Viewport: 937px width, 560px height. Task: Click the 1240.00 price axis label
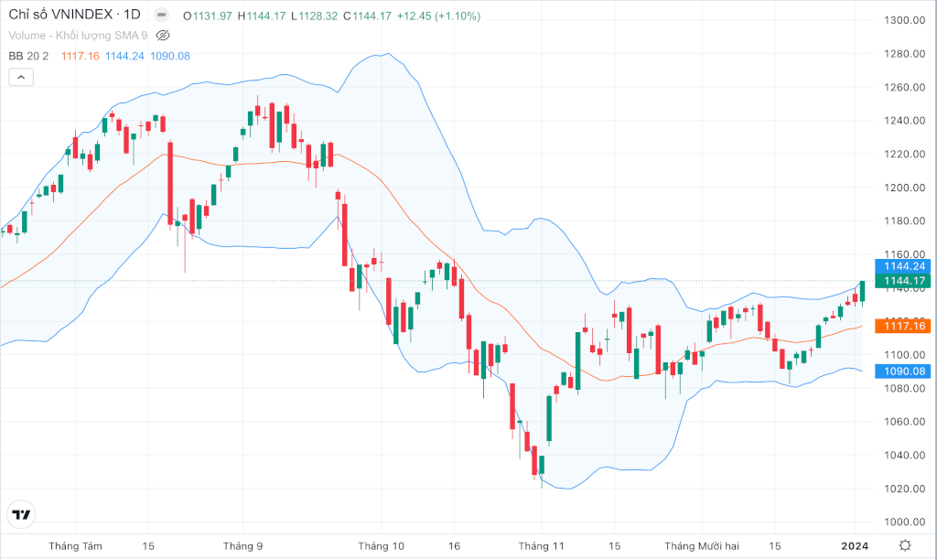click(904, 121)
